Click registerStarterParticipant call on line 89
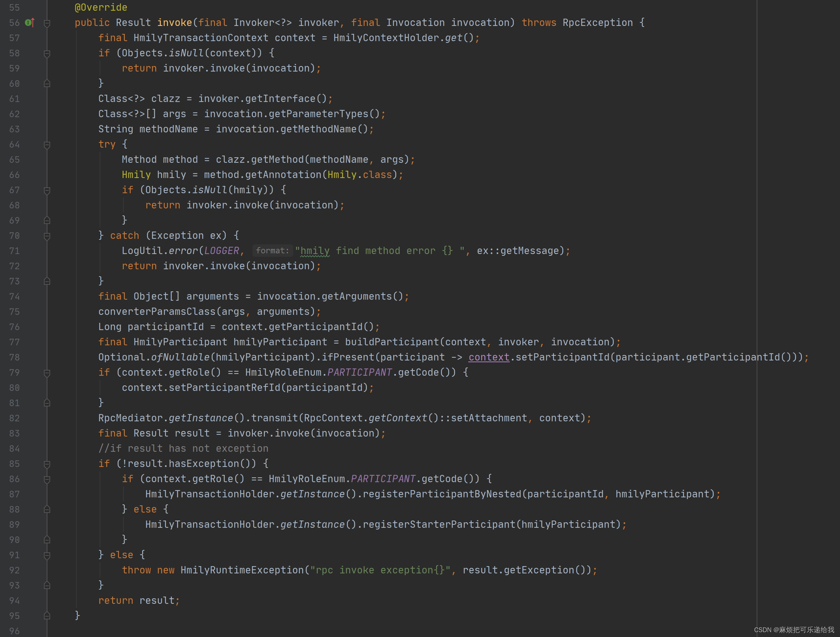Viewport: 840px width, 637px height. pos(439,524)
